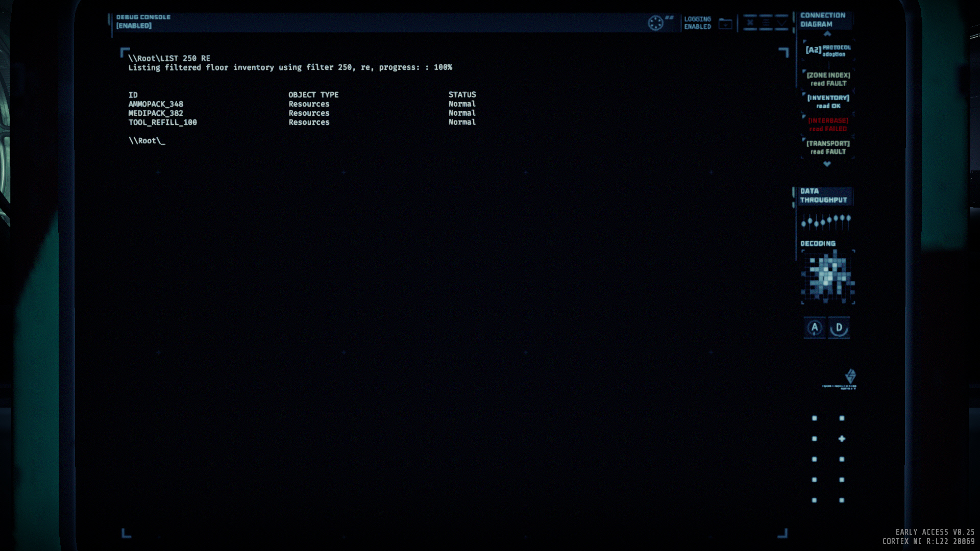Image resolution: width=980 pixels, height=551 pixels.
Task: Click the decoding pixel grid display
Action: (x=827, y=277)
